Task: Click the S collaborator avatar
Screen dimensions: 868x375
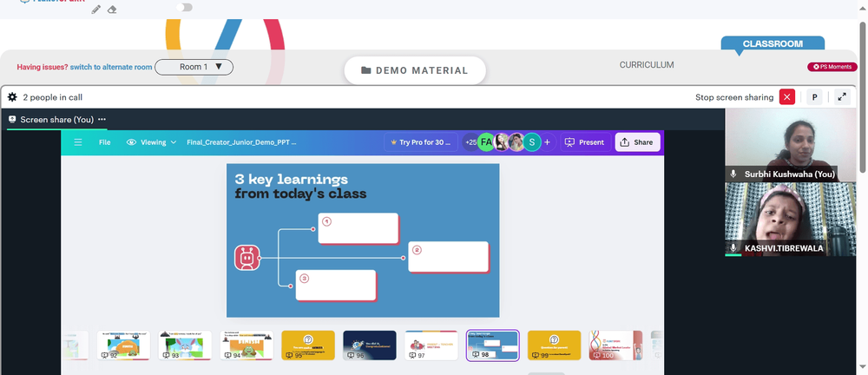Action: (x=532, y=142)
